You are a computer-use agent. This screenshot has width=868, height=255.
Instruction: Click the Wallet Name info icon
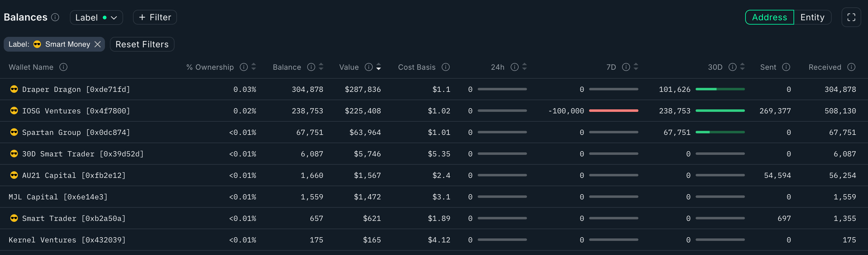click(63, 67)
